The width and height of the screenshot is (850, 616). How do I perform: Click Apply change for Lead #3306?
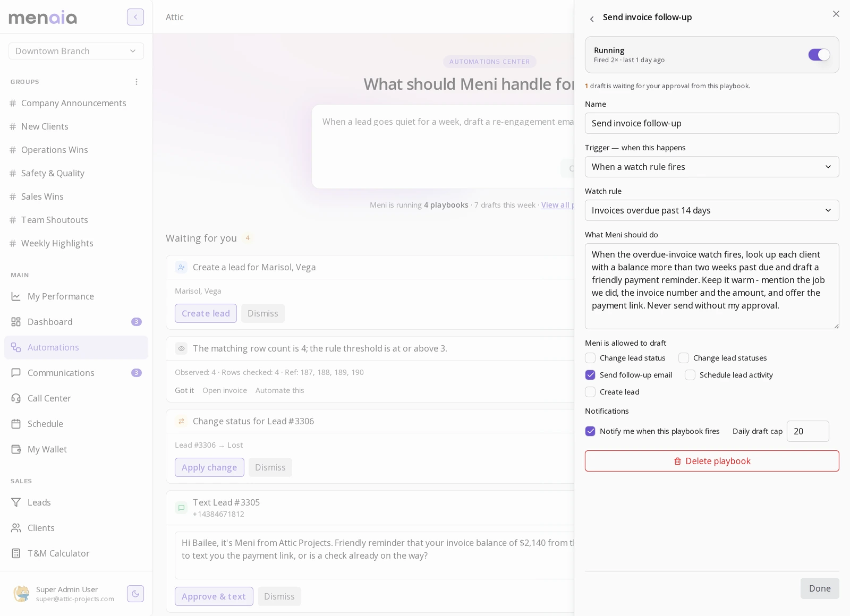[209, 467]
